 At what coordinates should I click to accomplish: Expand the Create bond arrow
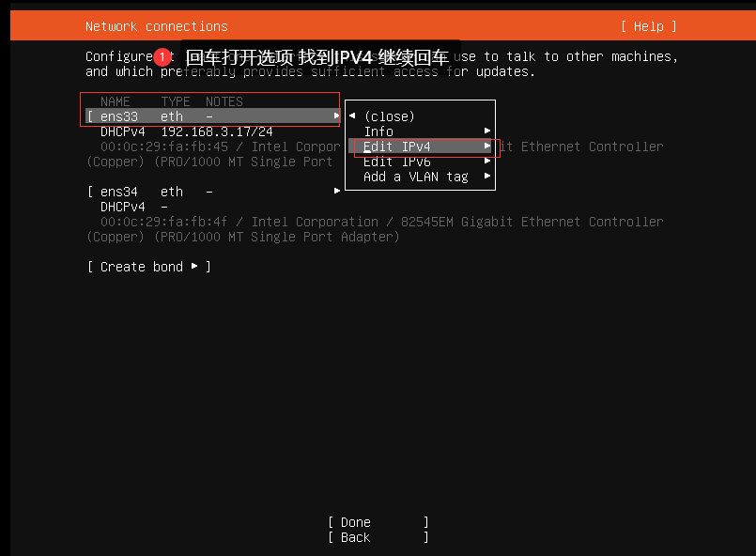[x=195, y=266]
